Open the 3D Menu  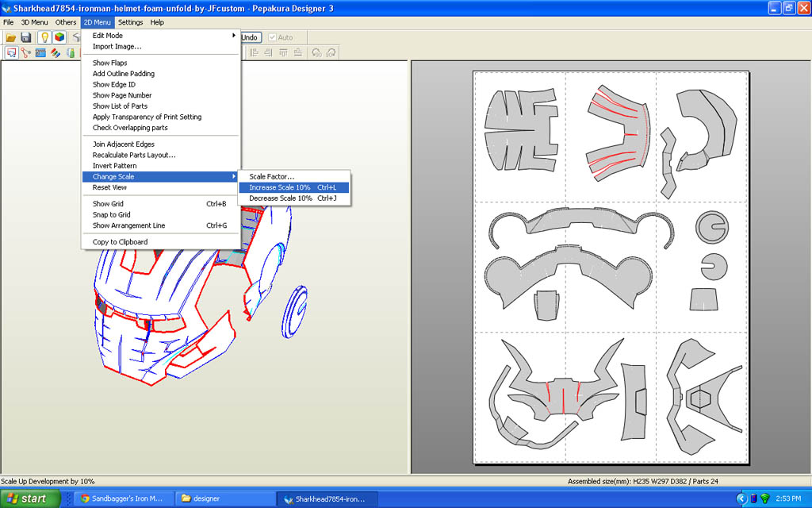point(34,22)
